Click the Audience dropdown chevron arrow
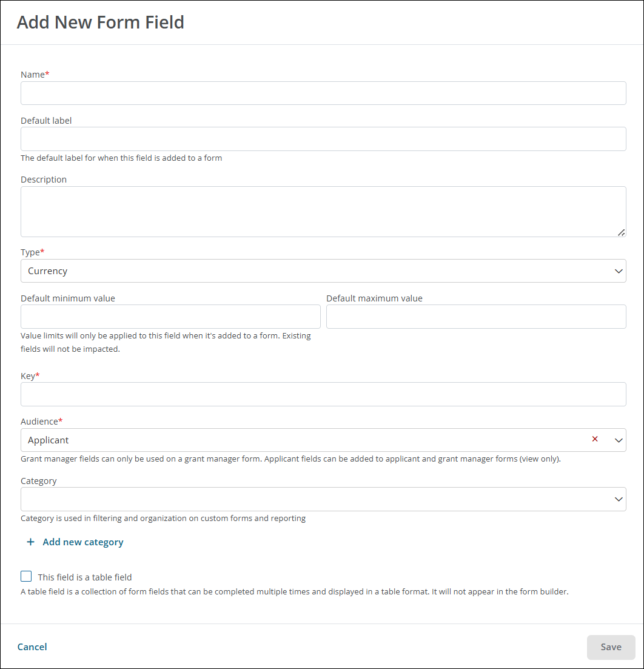 [x=619, y=440]
